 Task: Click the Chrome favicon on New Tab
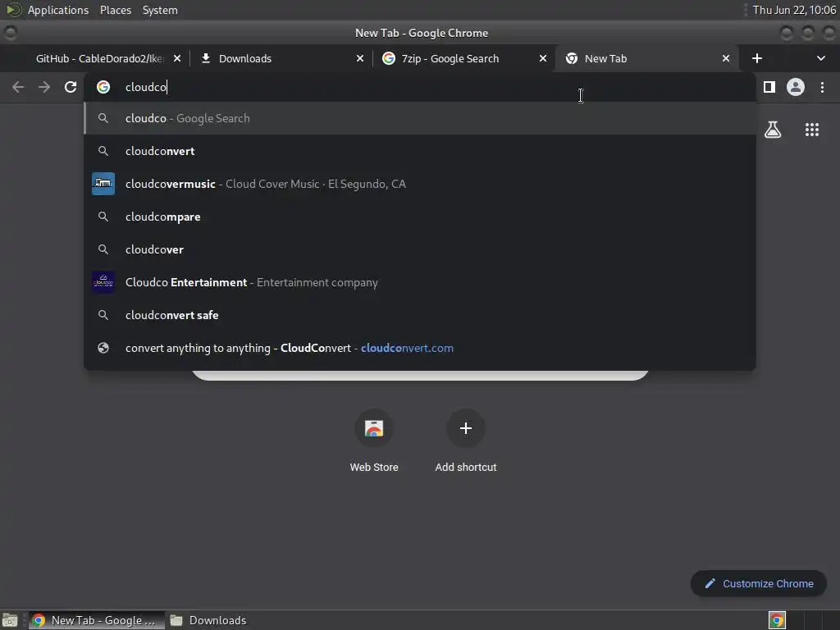click(x=572, y=58)
